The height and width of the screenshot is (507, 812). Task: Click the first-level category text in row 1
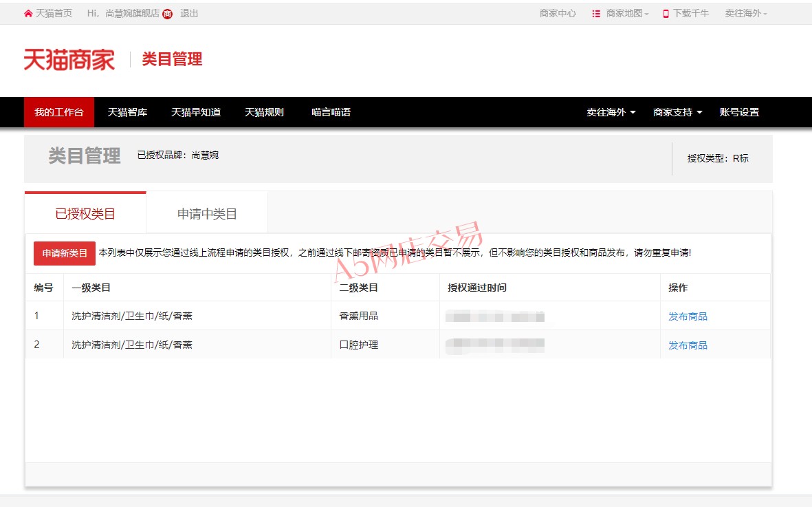(131, 316)
